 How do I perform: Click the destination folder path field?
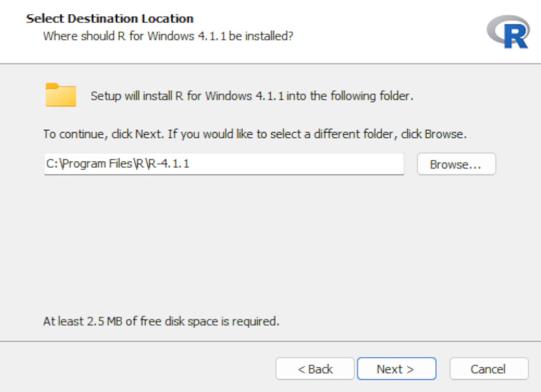(224, 164)
